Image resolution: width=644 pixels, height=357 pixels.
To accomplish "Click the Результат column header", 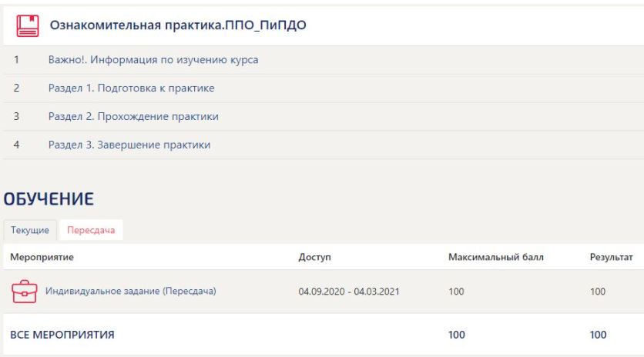I will click(x=611, y=258).
